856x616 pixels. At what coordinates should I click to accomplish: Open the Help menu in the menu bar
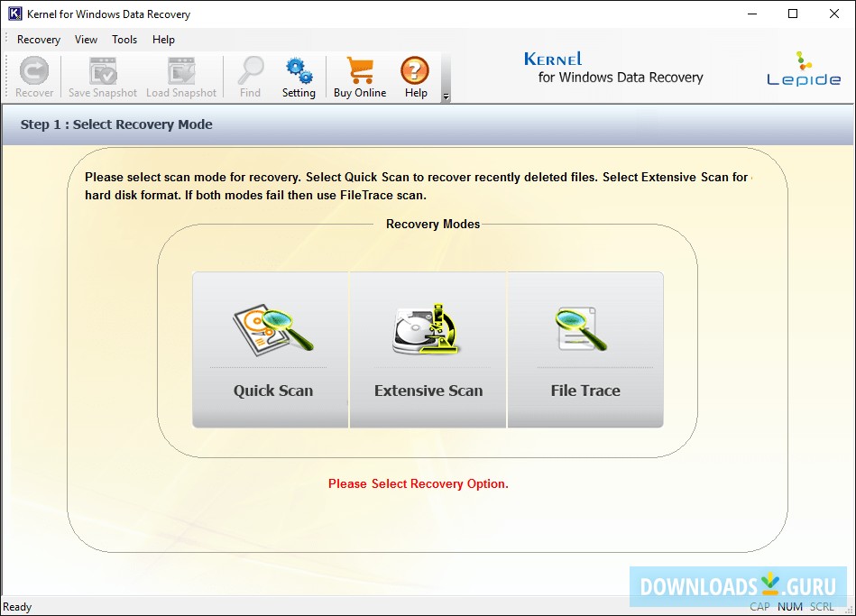pos(163,40)
